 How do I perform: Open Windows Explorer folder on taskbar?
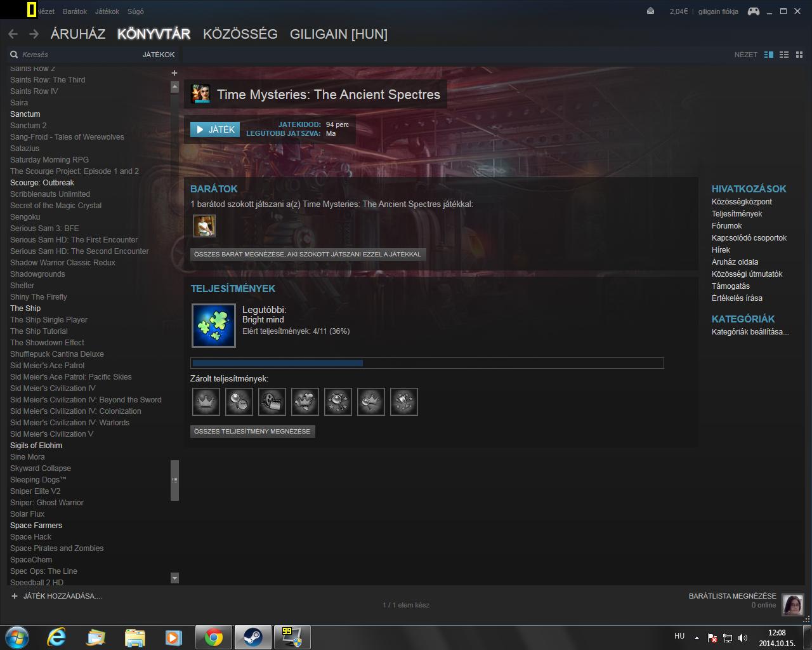pyautogui.click(x=134, y=637)
